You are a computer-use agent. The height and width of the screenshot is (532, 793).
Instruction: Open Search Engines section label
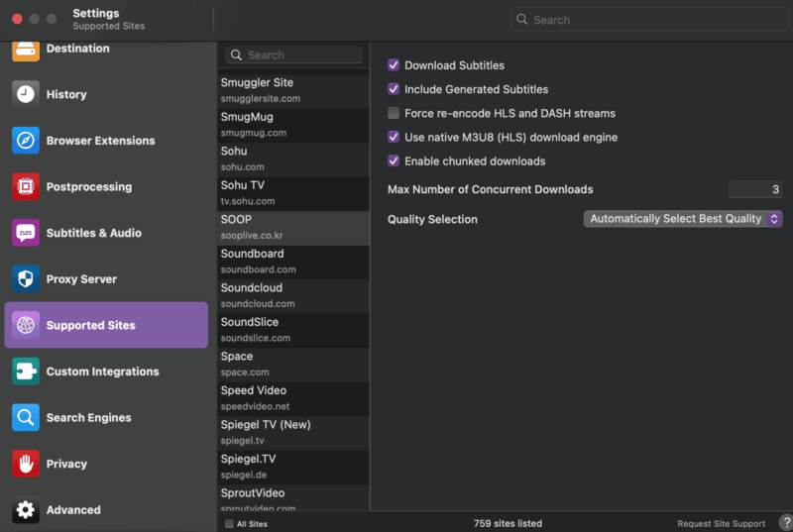[x=89, y=418]
